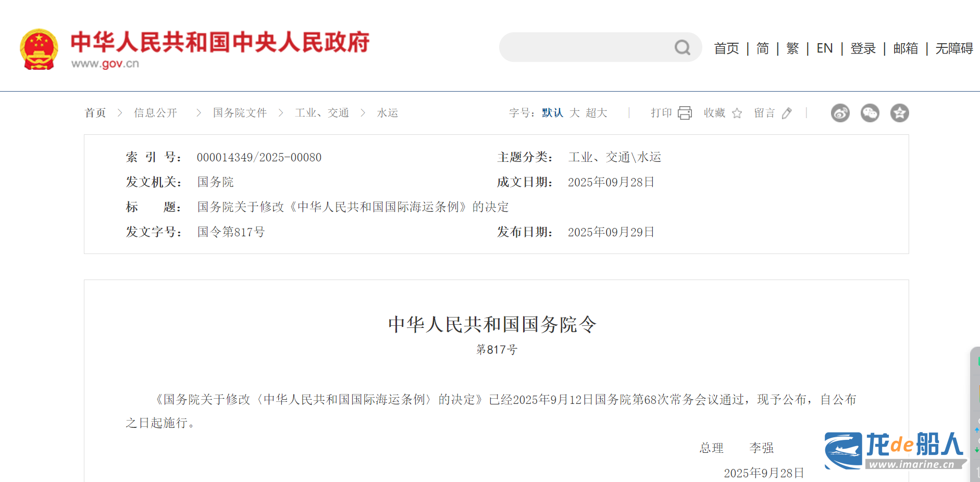Go to 国务院文件 breadcrumb
The image size is (980, 482).
(x=240, y=113)
